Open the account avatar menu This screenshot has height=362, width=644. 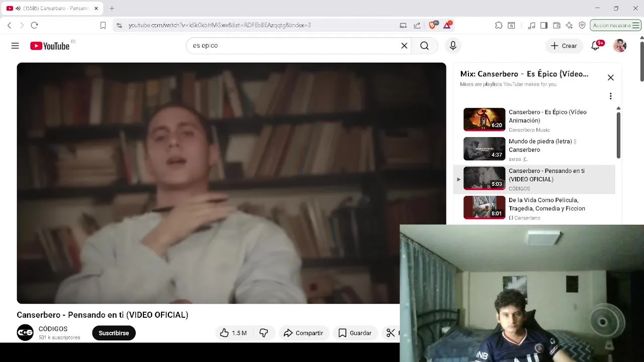620,46
